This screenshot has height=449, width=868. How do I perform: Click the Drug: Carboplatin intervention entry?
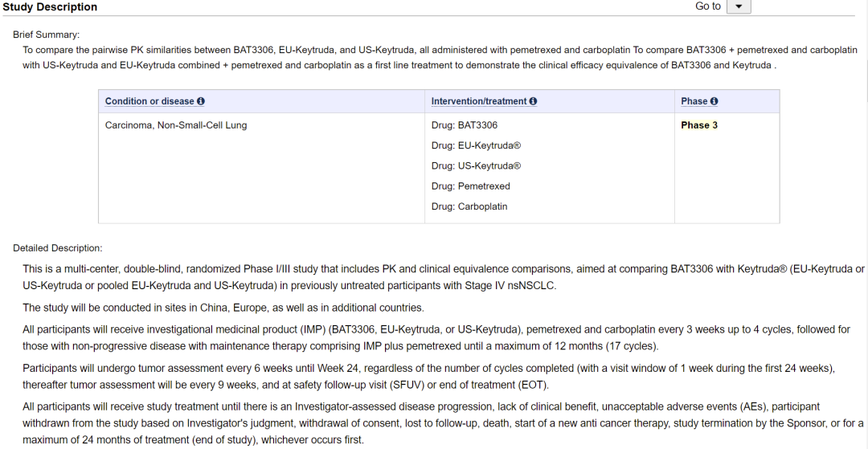tap(469, 206)
